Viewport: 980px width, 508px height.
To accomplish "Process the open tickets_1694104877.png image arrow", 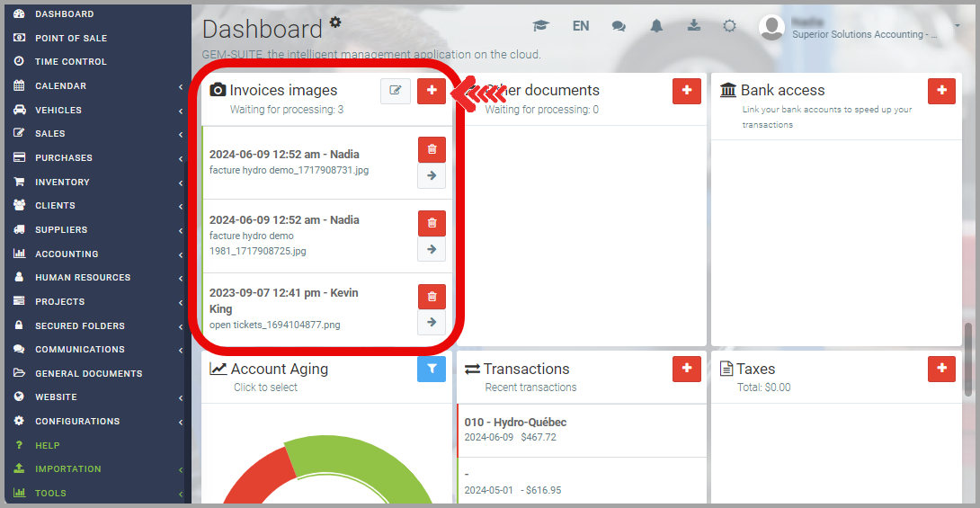I will point(432,322).
